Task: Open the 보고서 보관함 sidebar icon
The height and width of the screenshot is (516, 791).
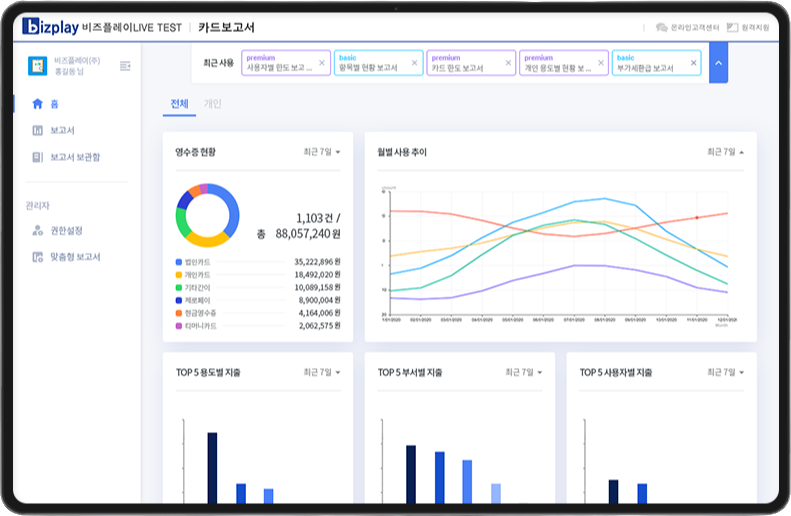Action: tap(37, 157)
